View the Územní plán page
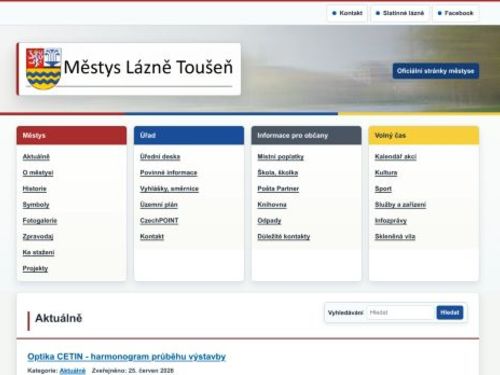This screenshot has height=375, width=500. coord(159,205)
